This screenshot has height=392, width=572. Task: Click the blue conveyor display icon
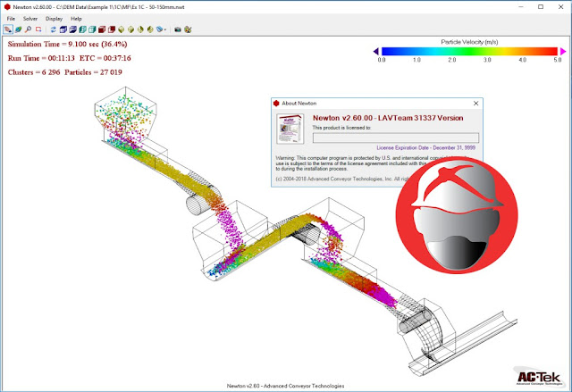(159, 29)
